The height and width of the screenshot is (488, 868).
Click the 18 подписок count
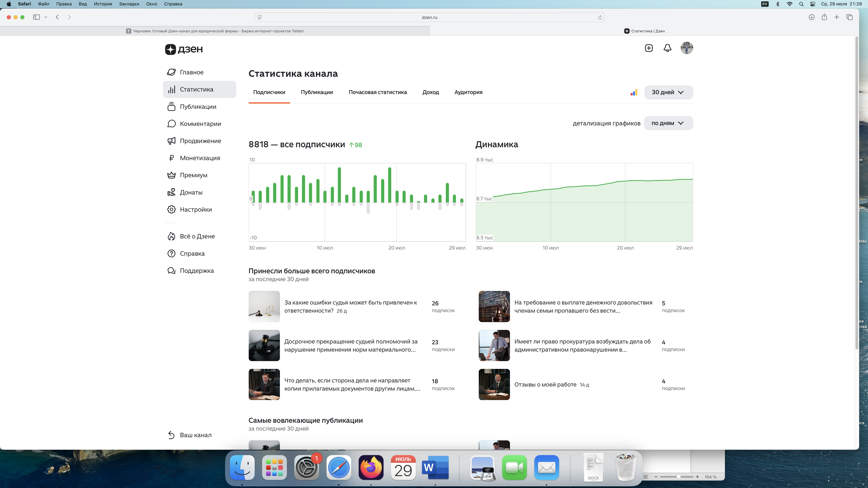click(x=443, y=385)
